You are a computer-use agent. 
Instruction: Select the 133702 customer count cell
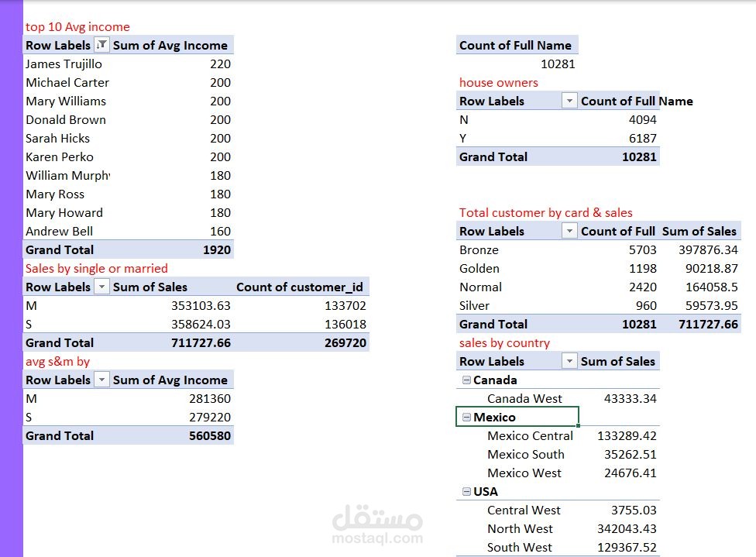345,306
